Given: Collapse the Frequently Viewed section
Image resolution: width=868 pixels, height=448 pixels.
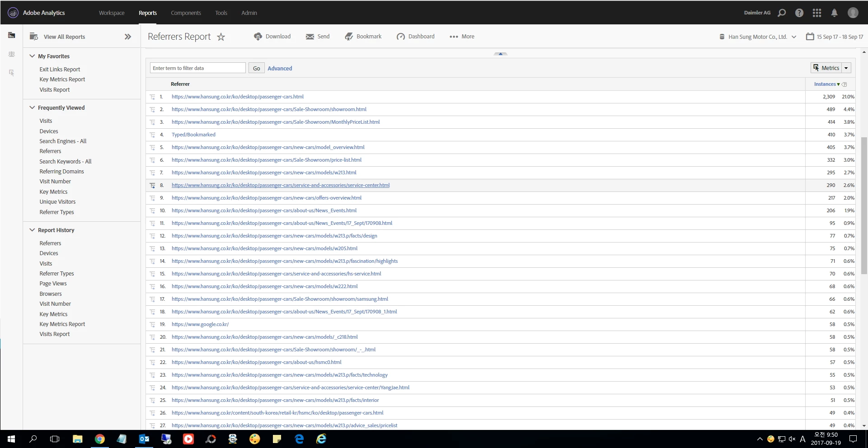Looking at the screenshot, I should (32, 107).
